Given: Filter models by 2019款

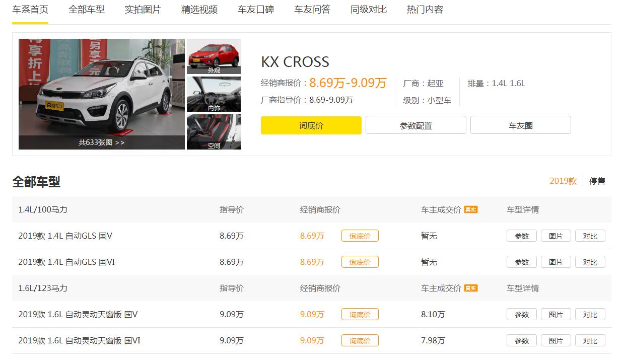Looking at the screenshot, I should pyautogui.click(x=563, y=181).
